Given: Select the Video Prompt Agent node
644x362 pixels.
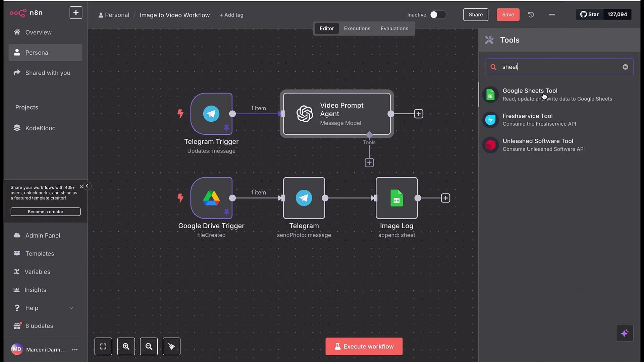Looking at the screenshot, I should tap(337, 114).
